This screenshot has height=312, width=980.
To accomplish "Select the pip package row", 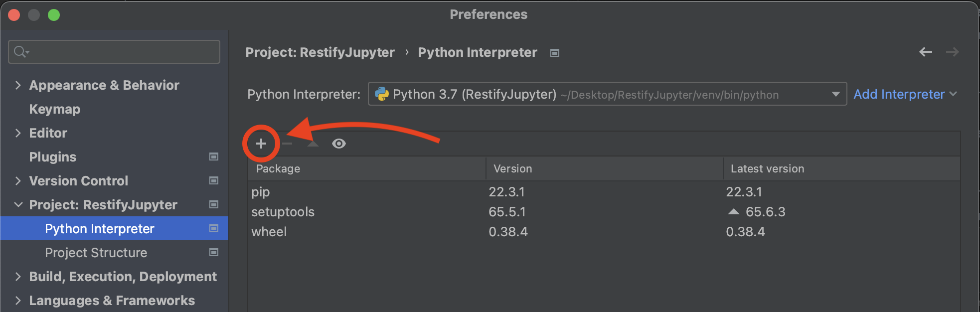I will click(604, 192).
